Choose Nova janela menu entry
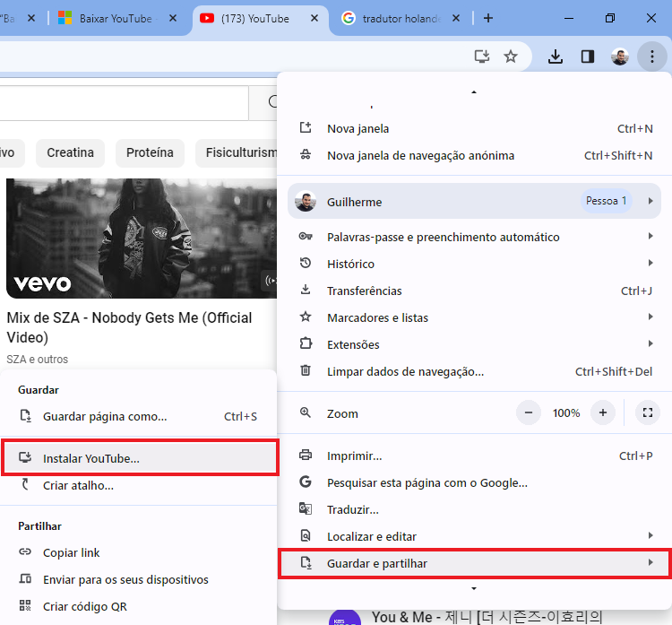The height and width of the screenshot is (625, 672). [474, 129]
